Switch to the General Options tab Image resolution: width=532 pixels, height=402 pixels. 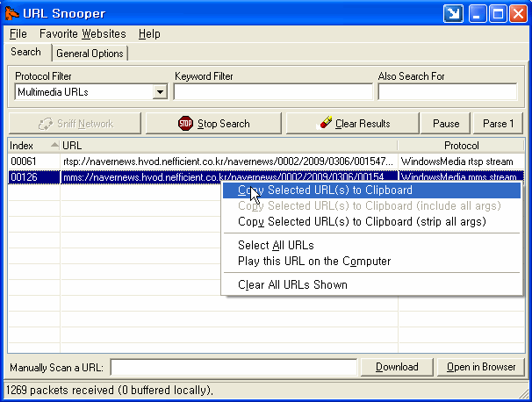click(x=90, y=54)
